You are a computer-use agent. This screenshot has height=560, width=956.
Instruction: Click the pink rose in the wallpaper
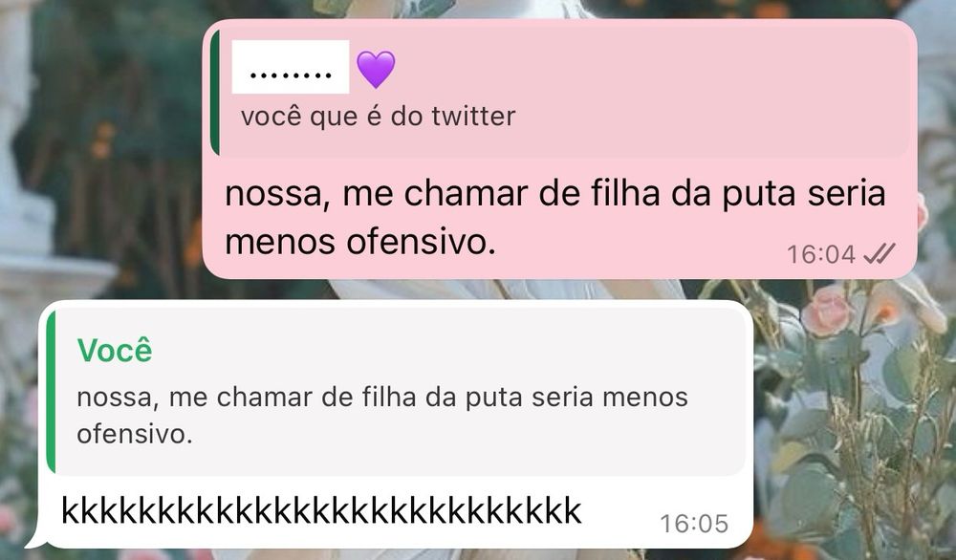pyautogui.click(x=827, y=311)
